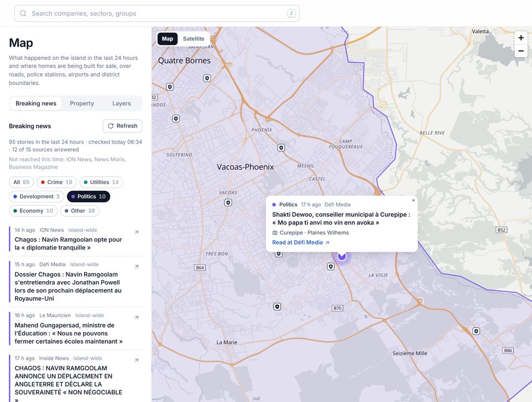Open external link for Inside News CHAGOS story

click(136, 360)
